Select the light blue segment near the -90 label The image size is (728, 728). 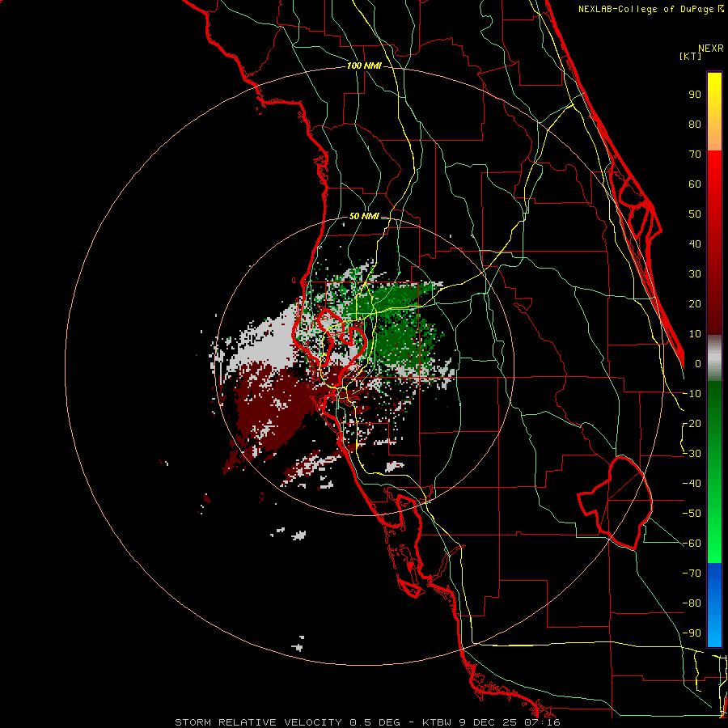click(714, 629)
